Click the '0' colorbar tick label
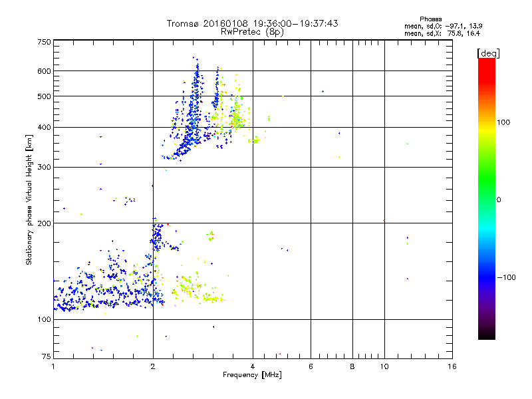Viewport: 532px width, 399px height. pos(499,200)
